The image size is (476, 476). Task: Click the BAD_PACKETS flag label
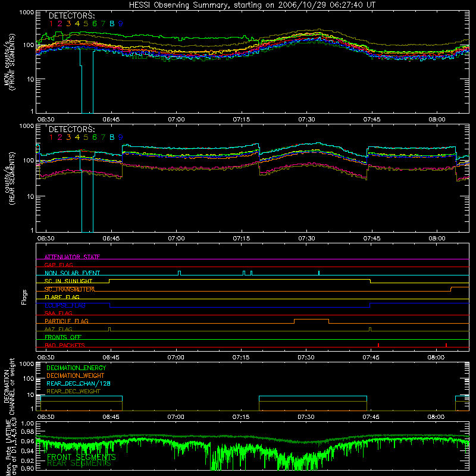click(x=65, y=345)
